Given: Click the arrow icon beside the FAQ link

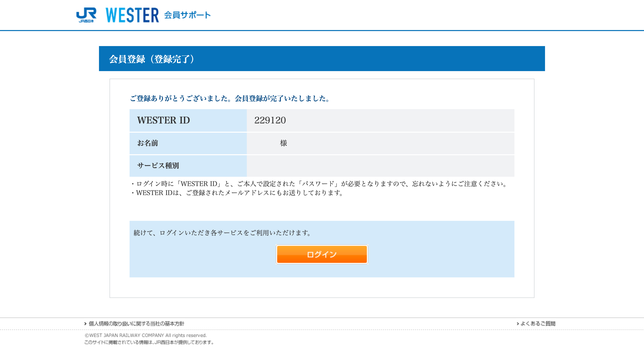Looking at the screenshot, I should click(518, 323).
